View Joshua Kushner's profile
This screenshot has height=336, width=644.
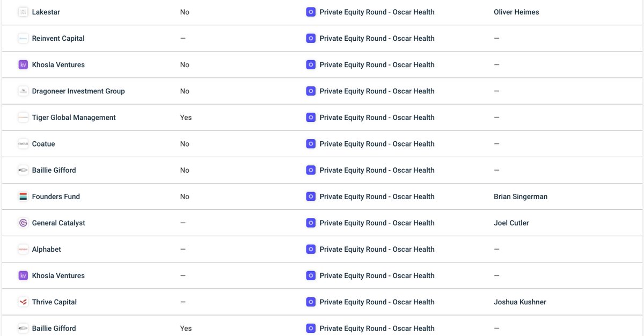(519, 302)
